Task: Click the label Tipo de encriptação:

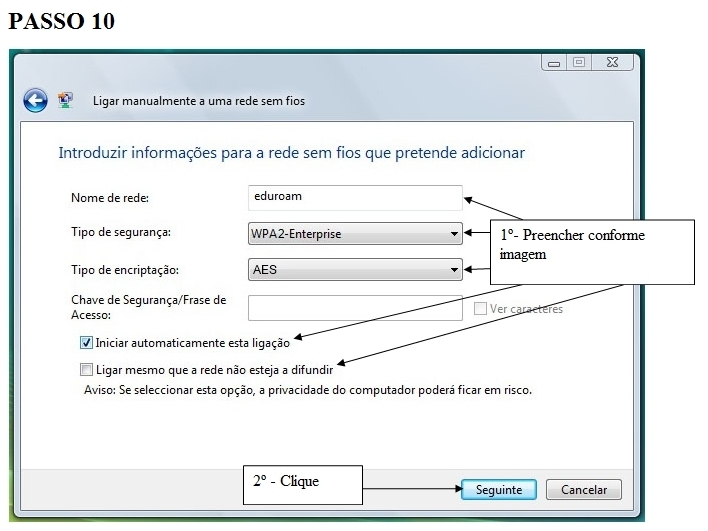Action: (125, 270)
